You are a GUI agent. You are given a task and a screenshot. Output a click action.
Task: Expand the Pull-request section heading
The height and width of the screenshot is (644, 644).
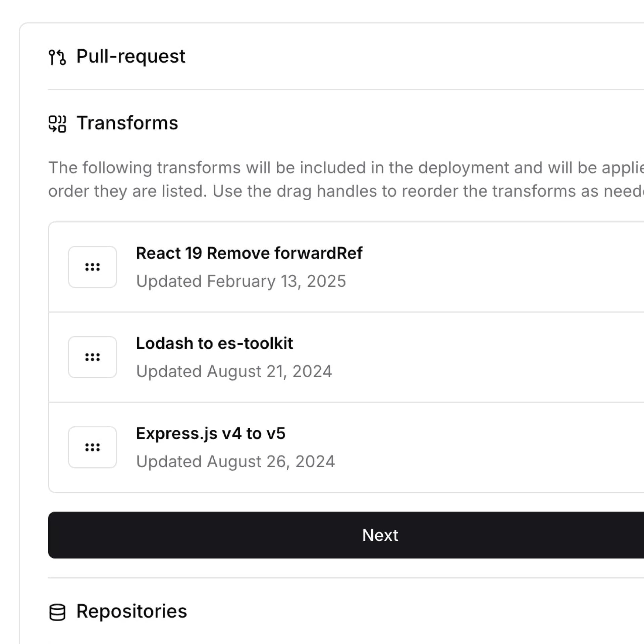coord(130,56)
